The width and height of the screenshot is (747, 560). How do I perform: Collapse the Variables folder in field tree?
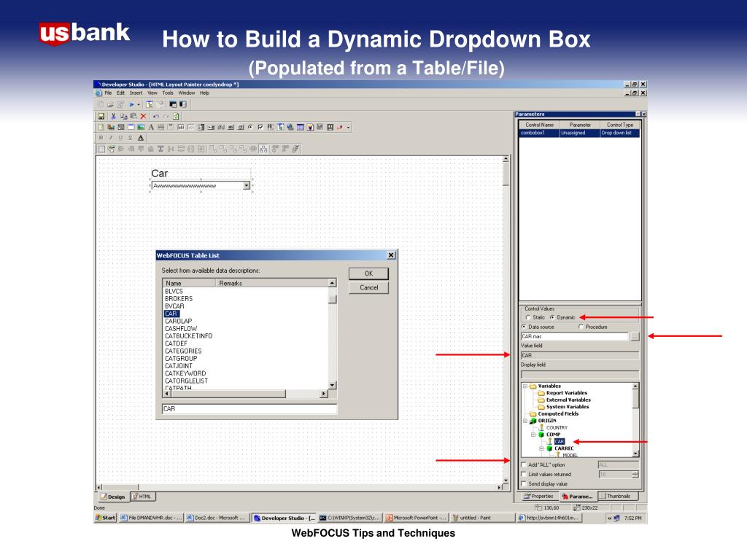pos(525,386)
